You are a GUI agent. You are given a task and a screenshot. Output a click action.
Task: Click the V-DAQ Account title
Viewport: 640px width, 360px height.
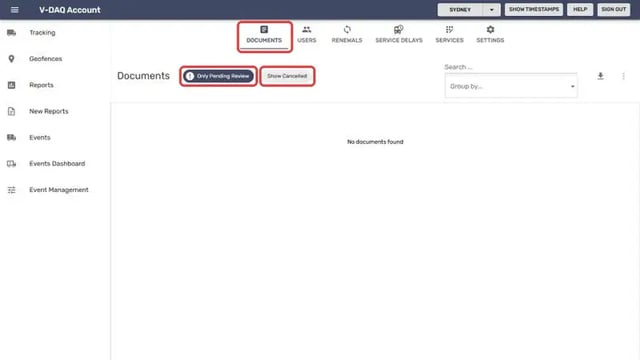pos(69,10)
